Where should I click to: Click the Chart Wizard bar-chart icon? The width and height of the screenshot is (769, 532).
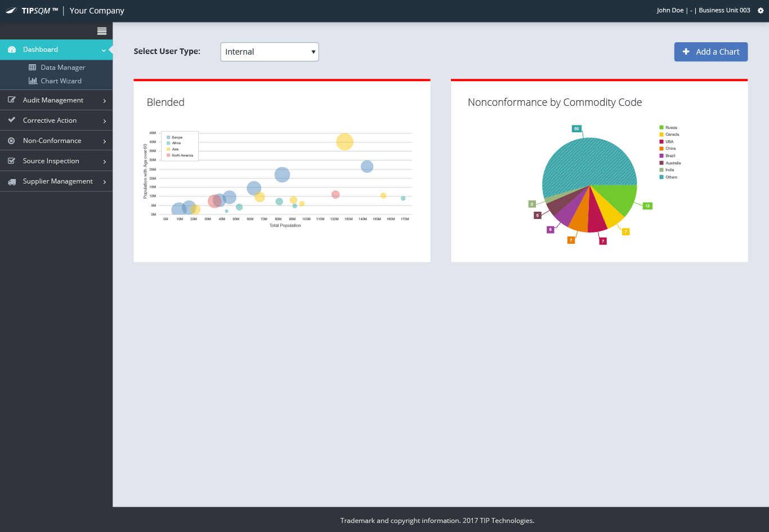pos(33,81)
